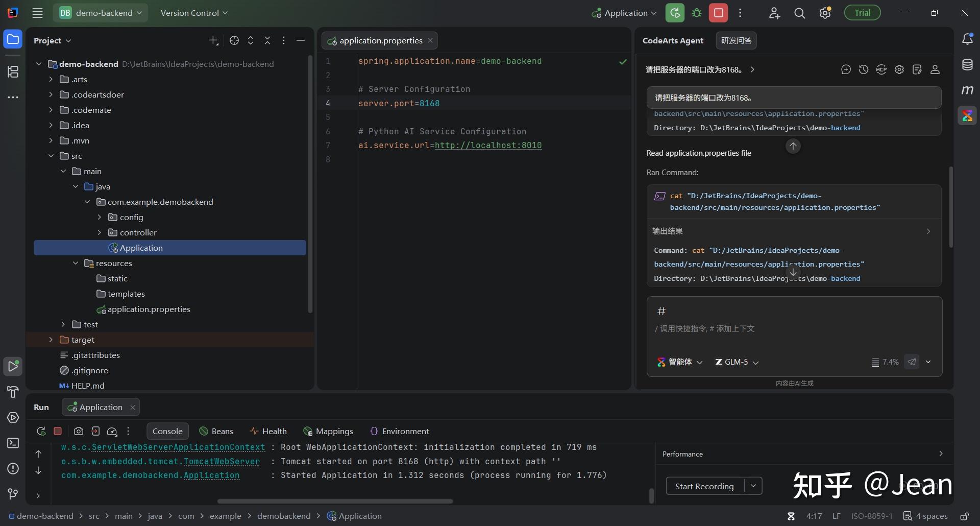Select opened file via crosshair icon in Project panel

234,40
